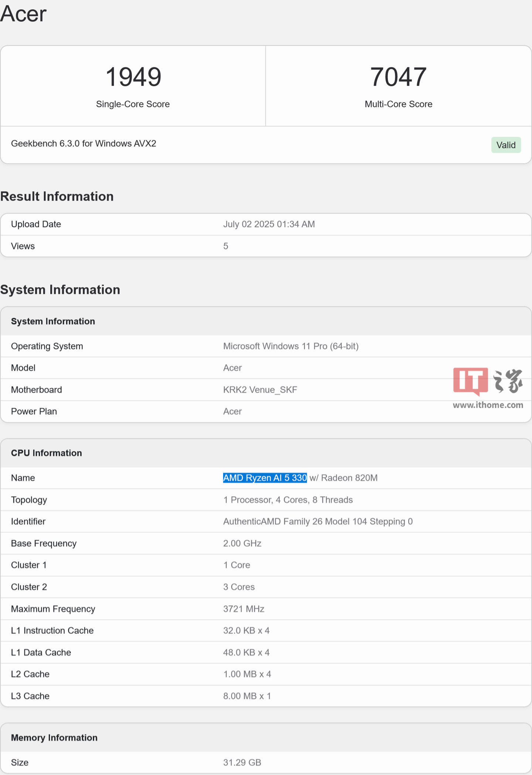Click the Maximum Frequency value 3721 MHz
The width and height of the screenshot is (532, 775).
[243, 609]
